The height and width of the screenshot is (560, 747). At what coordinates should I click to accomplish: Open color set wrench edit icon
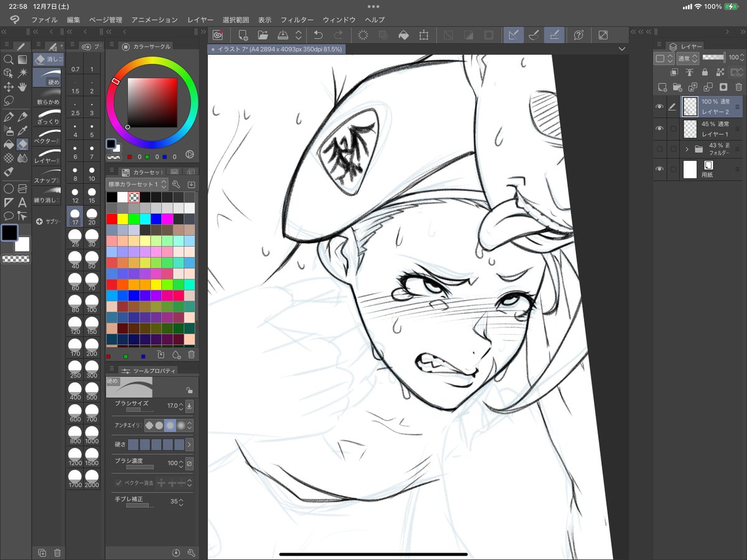coord(176,184)
